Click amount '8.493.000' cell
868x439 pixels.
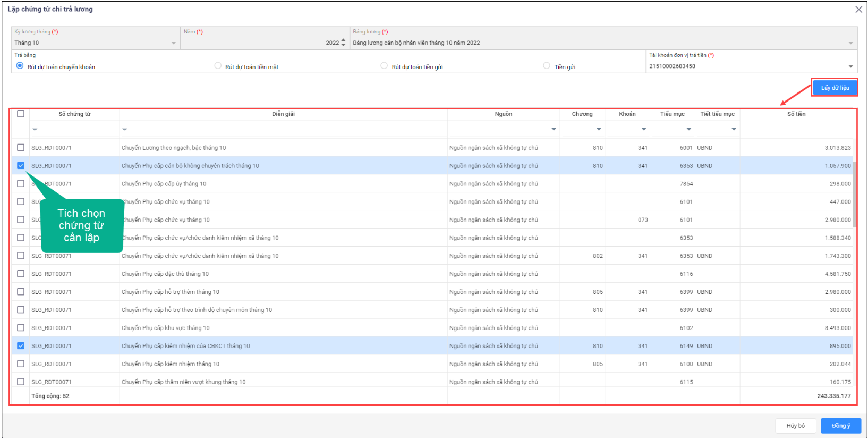pos(796,328)
